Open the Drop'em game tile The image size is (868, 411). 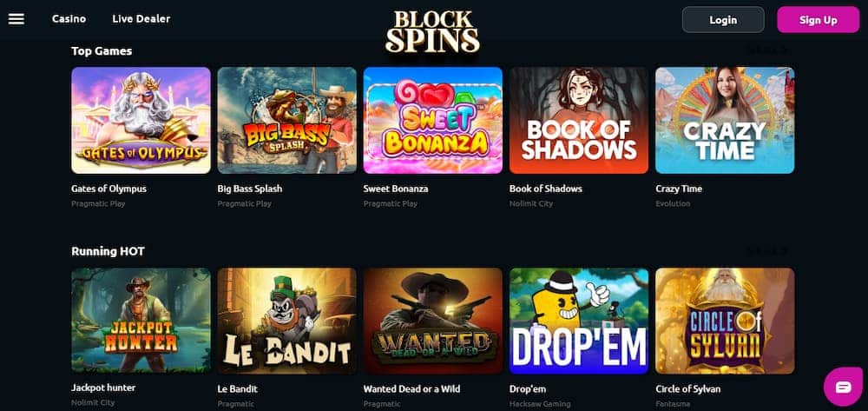[x=579, y=321]
